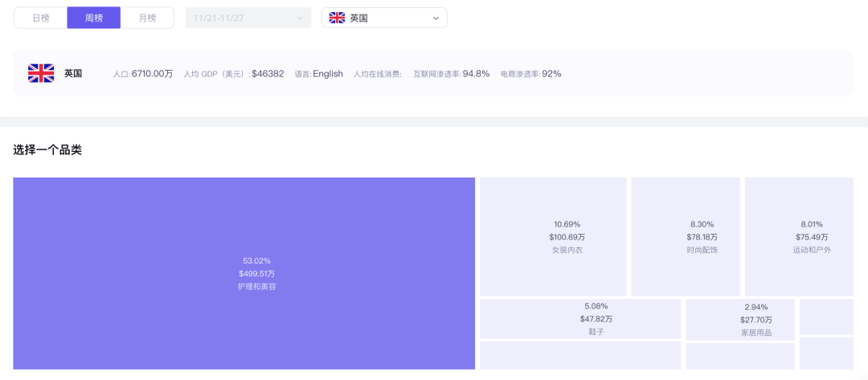Select the 周榜 weekly ranking tab
Image resolution: width=868 pixels, height=380 pixels.
pos(93,18)
